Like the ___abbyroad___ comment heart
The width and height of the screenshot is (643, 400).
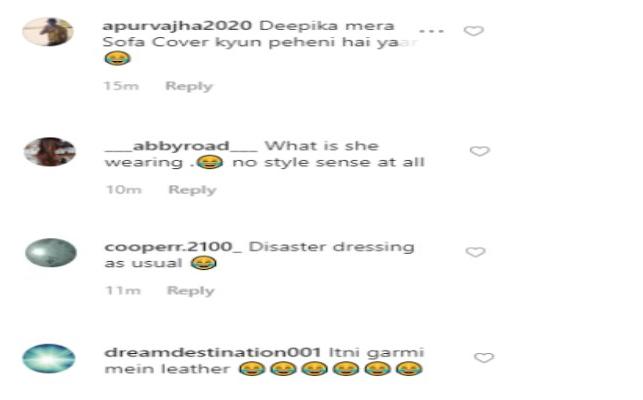coord(479,151)
